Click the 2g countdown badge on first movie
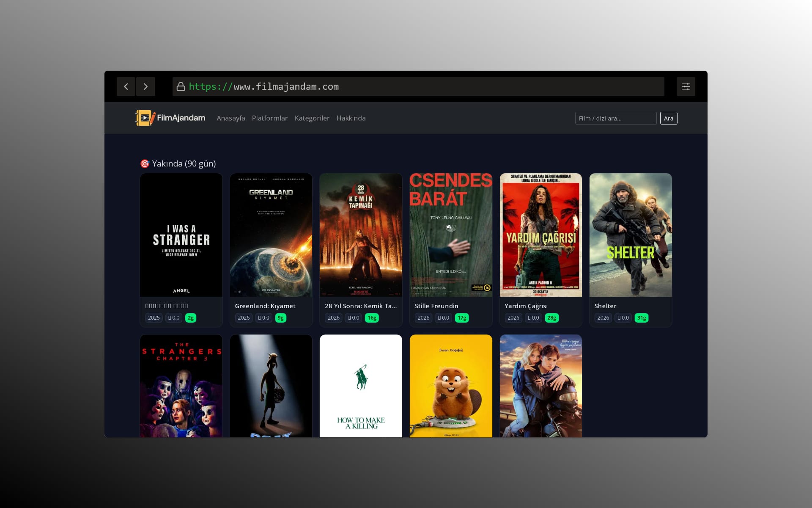This screenshot has width=812, height=508. click(191, 318)
